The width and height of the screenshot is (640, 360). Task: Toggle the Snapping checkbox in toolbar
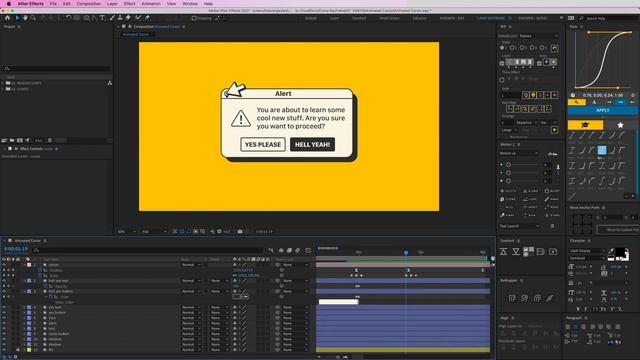pos(194,18)
